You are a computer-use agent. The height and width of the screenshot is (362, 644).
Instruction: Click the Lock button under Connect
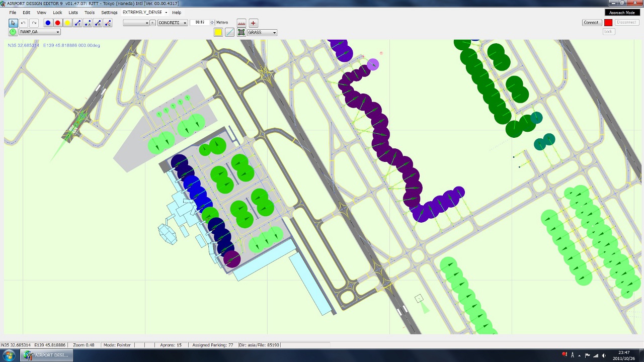click(x=608, y=32)
